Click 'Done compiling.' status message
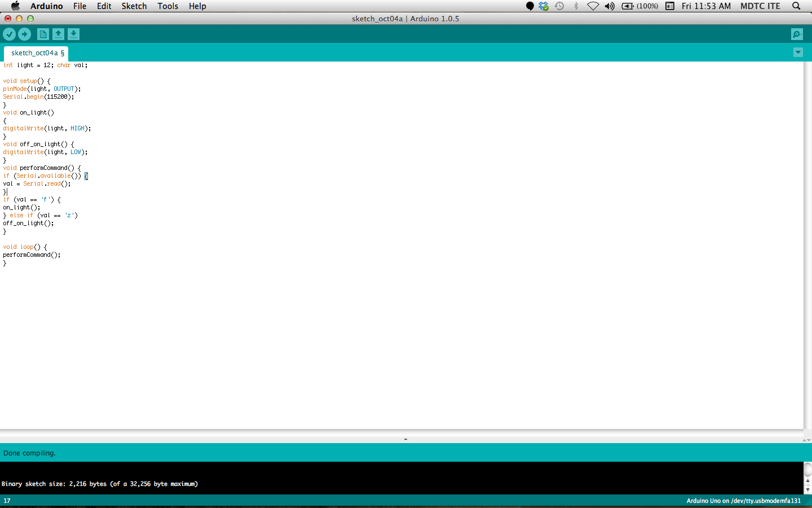The height and width of the screenshot is (508, 812). [x=29, y=453]
